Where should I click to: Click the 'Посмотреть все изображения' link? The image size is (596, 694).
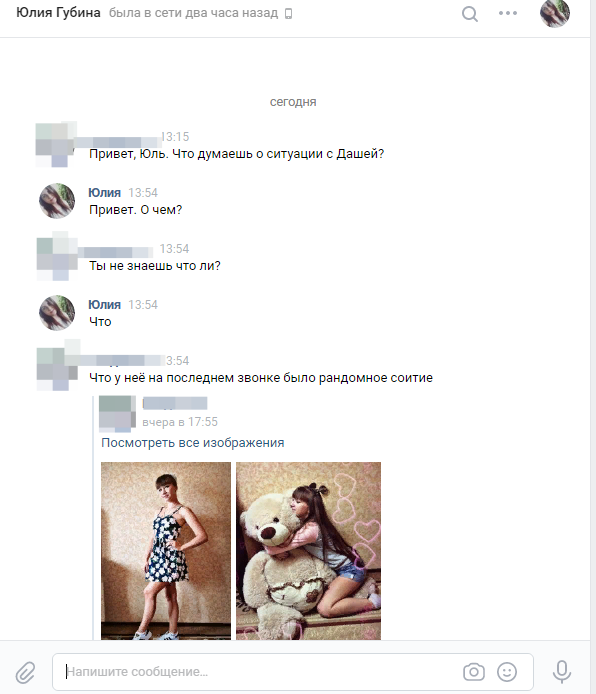[192, 443]
